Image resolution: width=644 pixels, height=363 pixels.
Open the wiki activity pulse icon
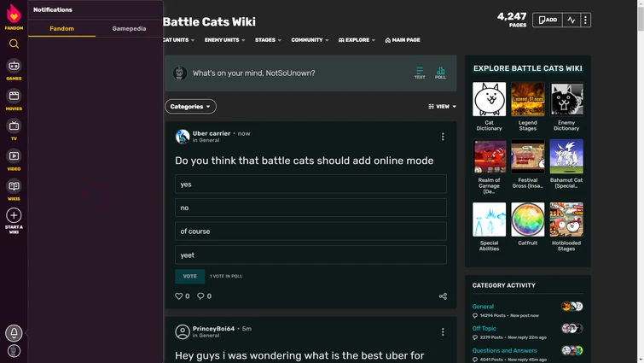pyautogui.click(x=571, y=20)
